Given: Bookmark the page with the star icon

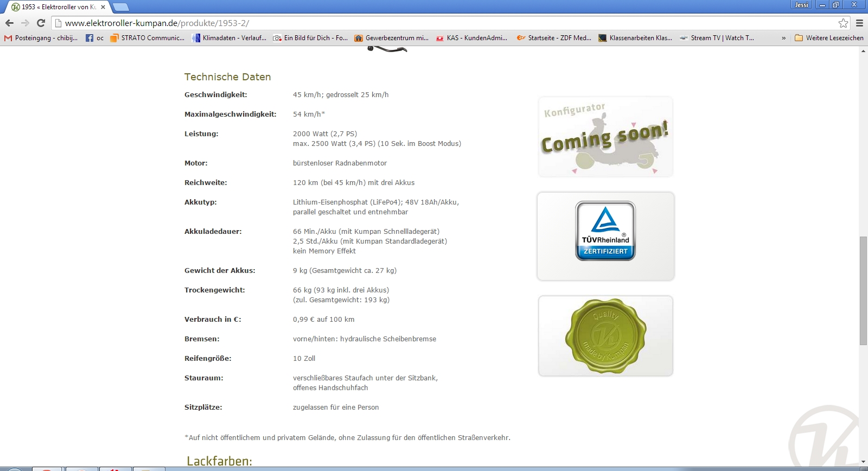Looking at the screenshot, I should pyautogui.click(x=843, y=23).
